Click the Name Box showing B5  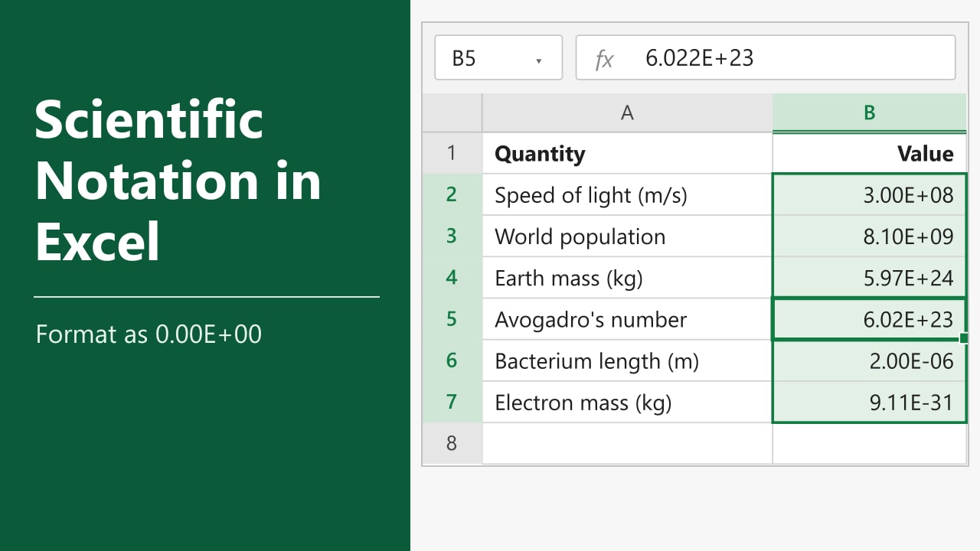tap(498, 57)
